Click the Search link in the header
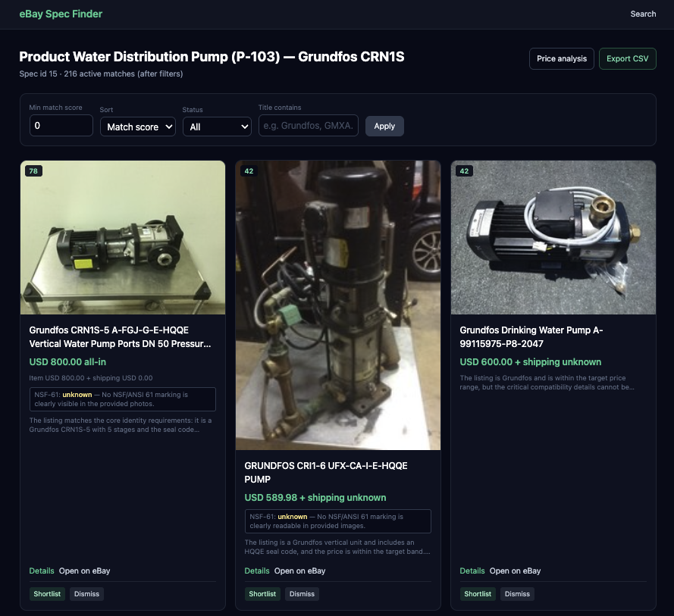674x616 pixels. point(643,14)
